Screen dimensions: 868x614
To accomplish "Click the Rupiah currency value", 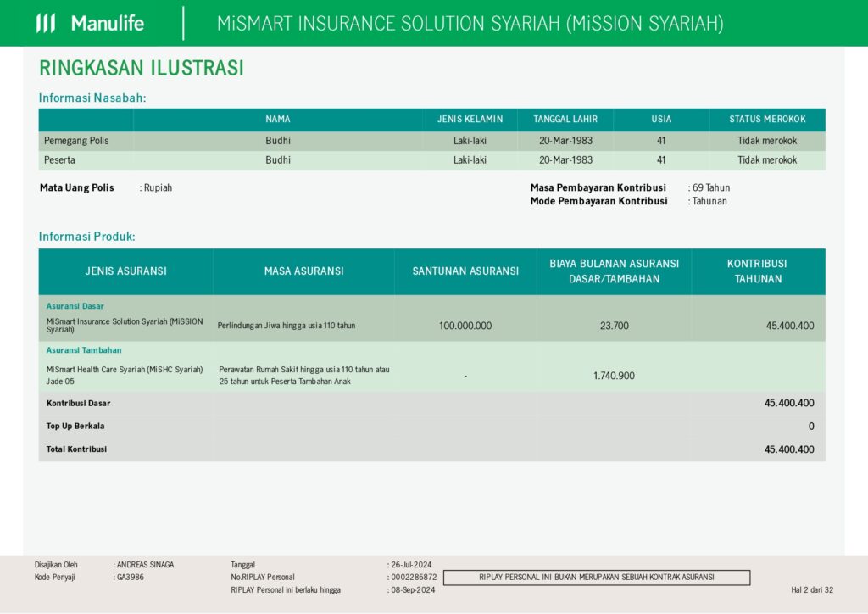I will click(158, 187).
